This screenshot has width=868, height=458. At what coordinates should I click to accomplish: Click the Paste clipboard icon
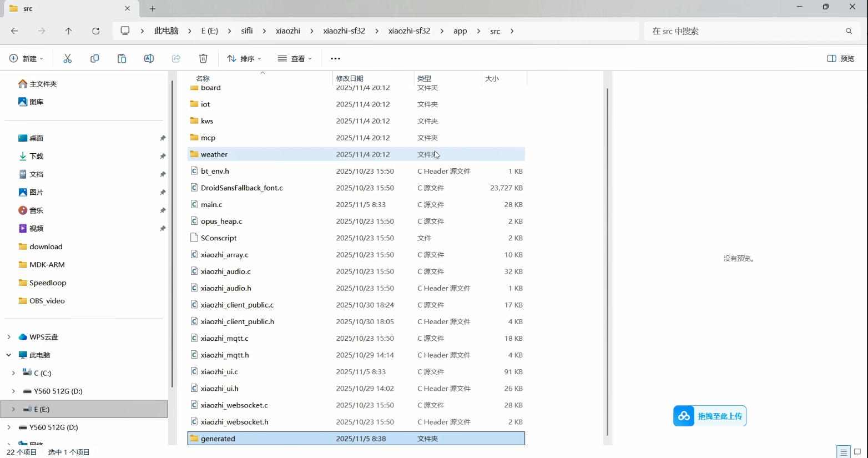tap(122, 58)
